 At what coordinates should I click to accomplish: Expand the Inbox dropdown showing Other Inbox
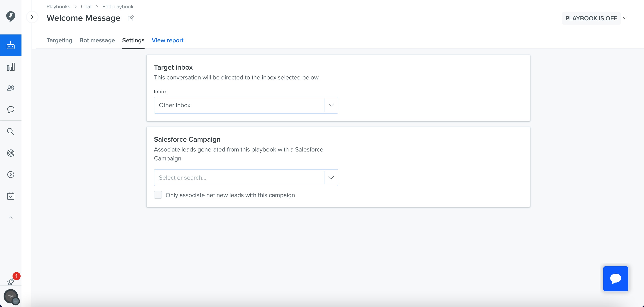tap(246, 105)
